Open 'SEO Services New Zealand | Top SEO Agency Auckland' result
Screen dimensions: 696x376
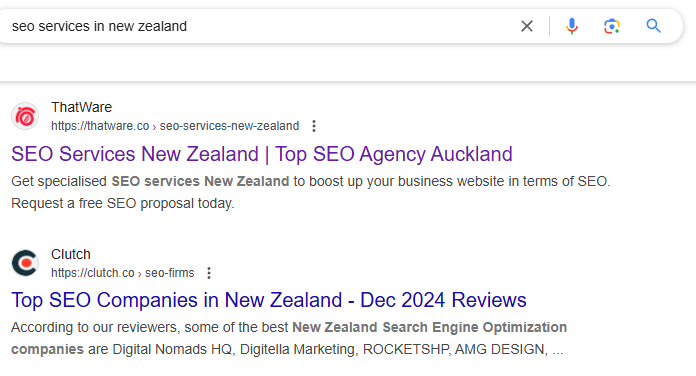pyautogui.click(x=262, y=154)
